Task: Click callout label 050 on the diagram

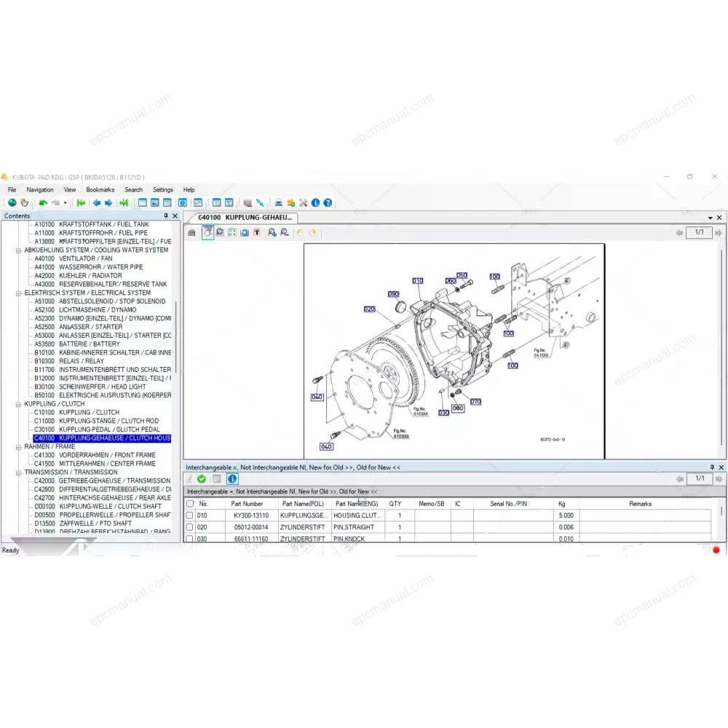Action: (x=462, y=276)
